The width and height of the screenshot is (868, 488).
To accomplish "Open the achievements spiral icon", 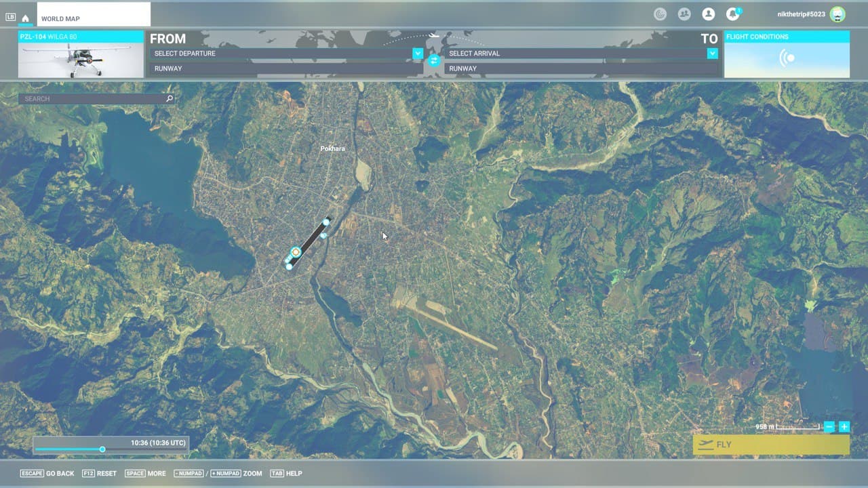I will click(660, 14).
